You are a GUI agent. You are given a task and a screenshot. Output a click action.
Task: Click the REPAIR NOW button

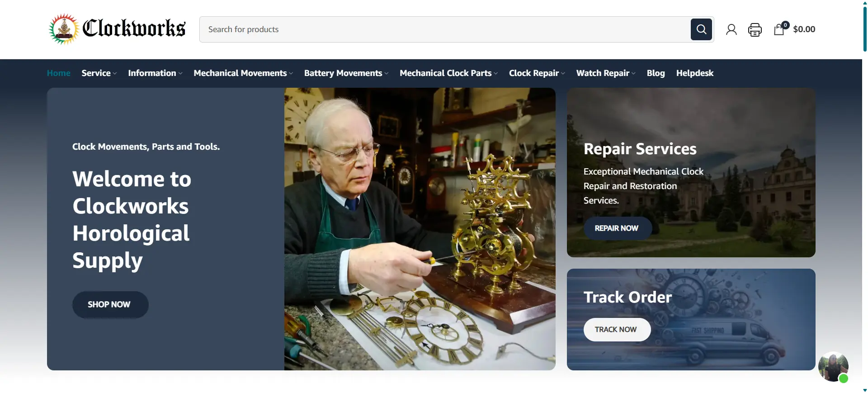point(617,228)
